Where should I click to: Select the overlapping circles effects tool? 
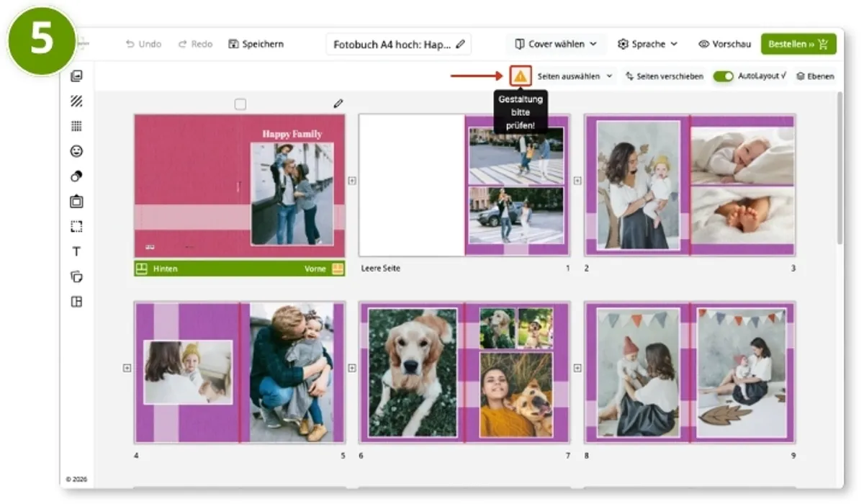click(76, 176)
